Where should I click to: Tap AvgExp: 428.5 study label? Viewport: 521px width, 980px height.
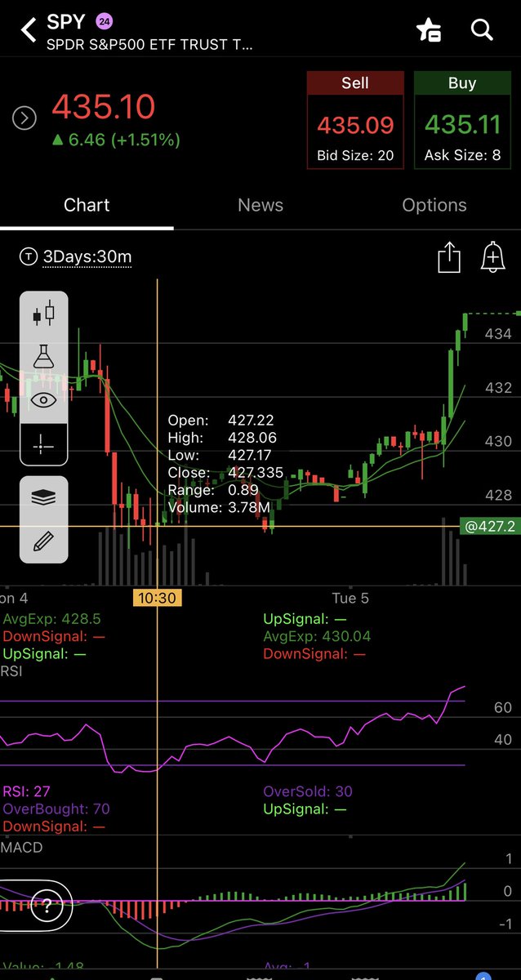[x=52, y=619]
